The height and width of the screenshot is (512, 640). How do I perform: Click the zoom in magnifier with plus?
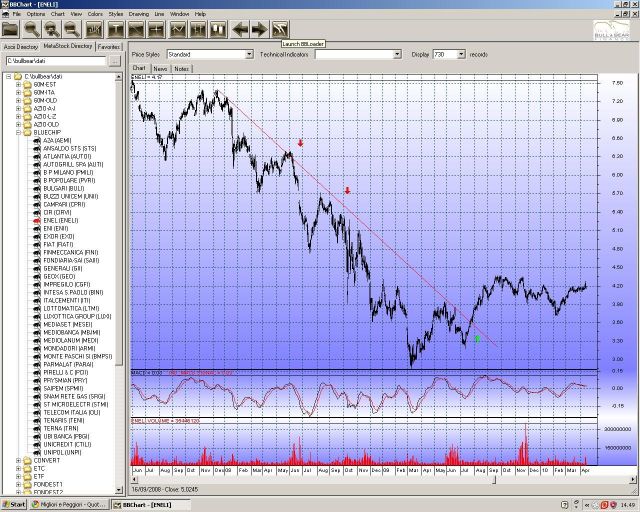(51, 29)
